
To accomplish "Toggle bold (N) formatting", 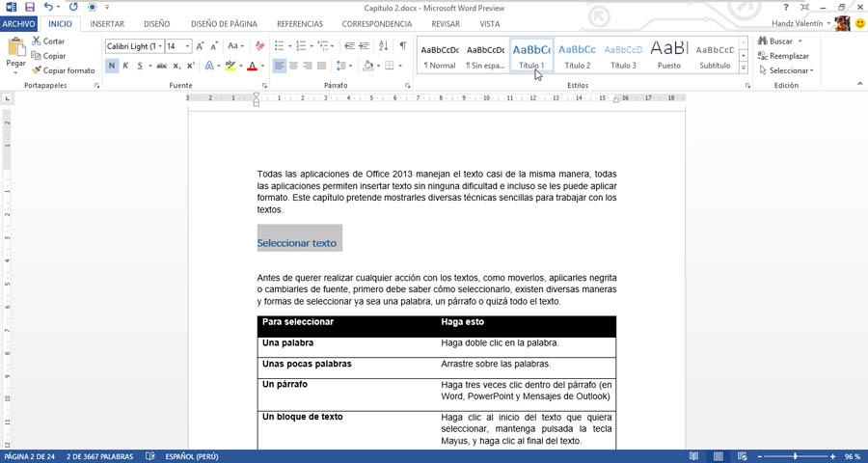I will [x=112, y=67].
